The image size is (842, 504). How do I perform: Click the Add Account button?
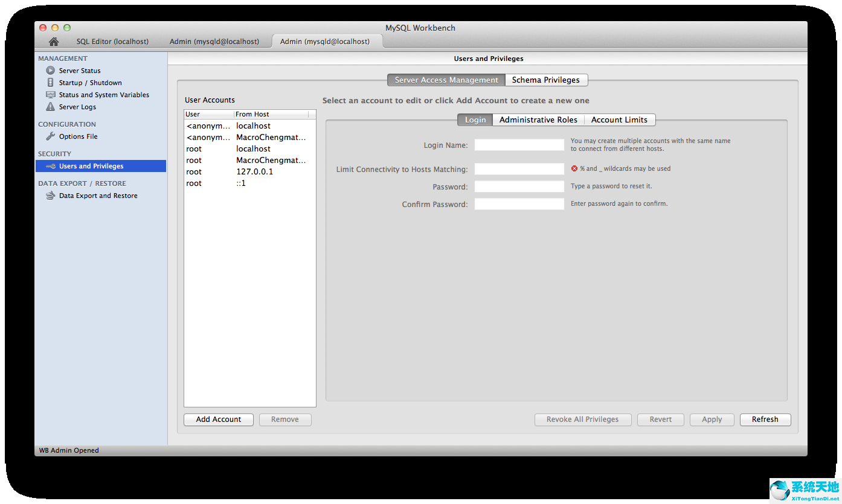point(218,419)
